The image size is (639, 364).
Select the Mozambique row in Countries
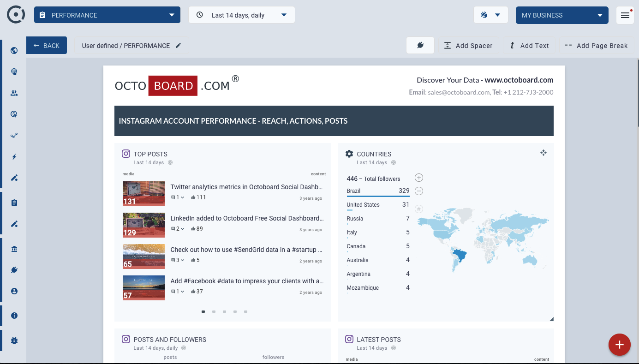(x=378, y=288)
